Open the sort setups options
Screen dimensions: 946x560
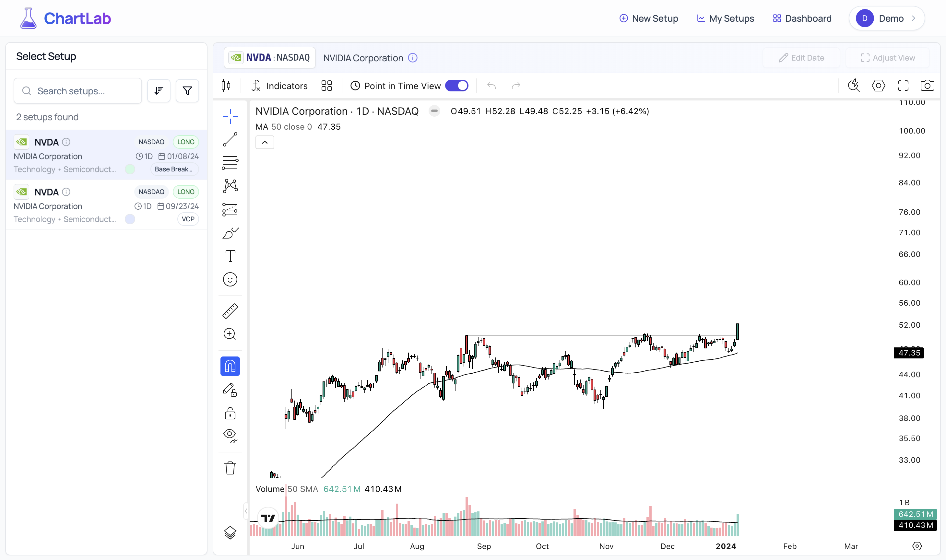pos(159,91)
